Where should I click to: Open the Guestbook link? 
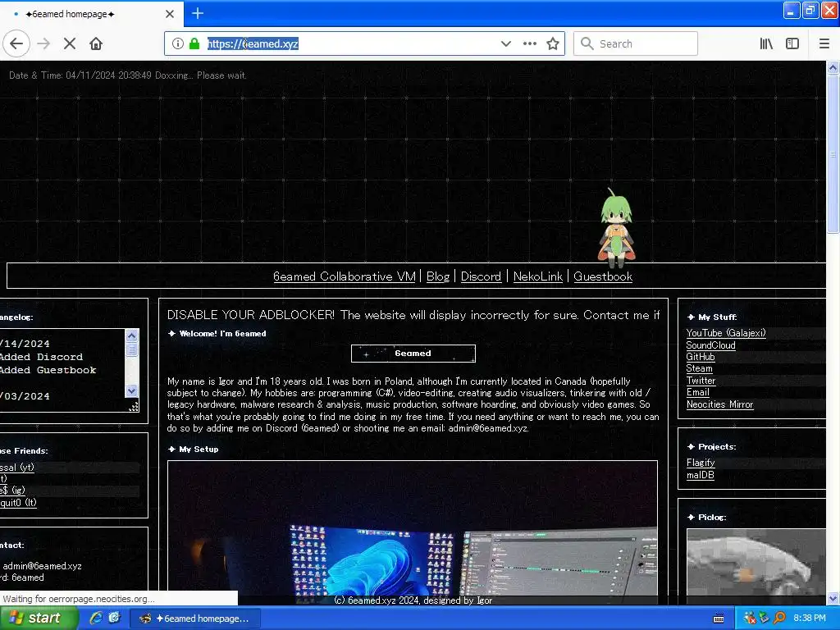point(603,276)
